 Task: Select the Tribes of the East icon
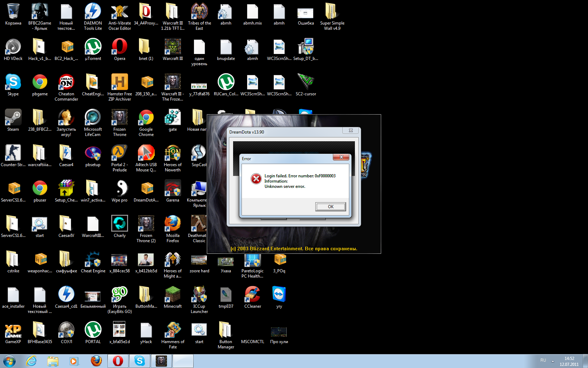[199, 17]
